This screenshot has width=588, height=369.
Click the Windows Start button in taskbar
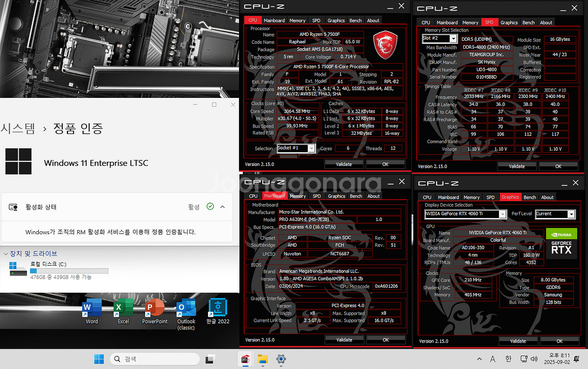[99, 359]
